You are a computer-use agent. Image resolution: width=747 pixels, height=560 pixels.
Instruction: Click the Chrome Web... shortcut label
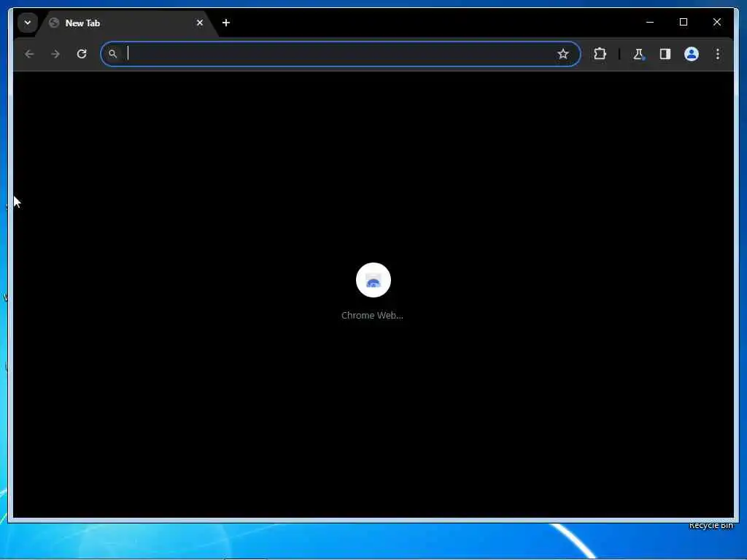click(372, 315)
